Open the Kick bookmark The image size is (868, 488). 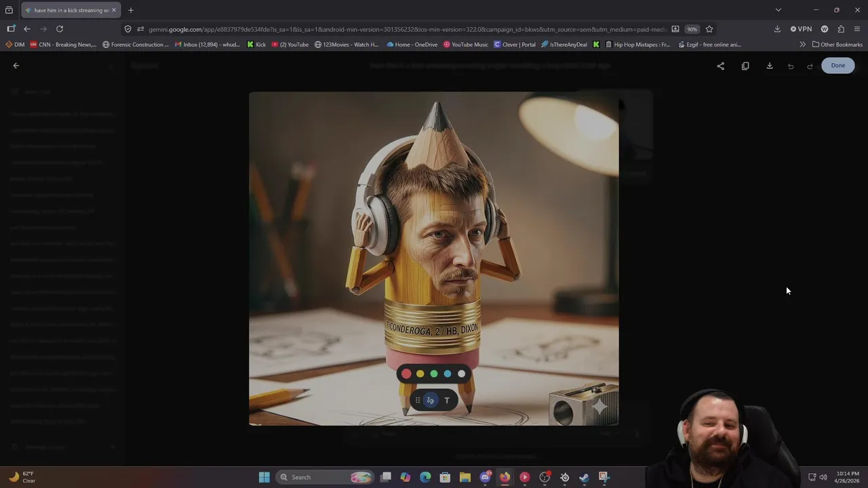(257, 45)
